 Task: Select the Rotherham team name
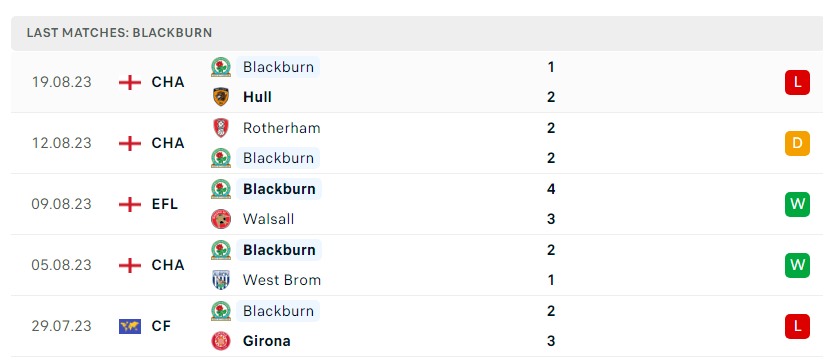click(281, 128)
